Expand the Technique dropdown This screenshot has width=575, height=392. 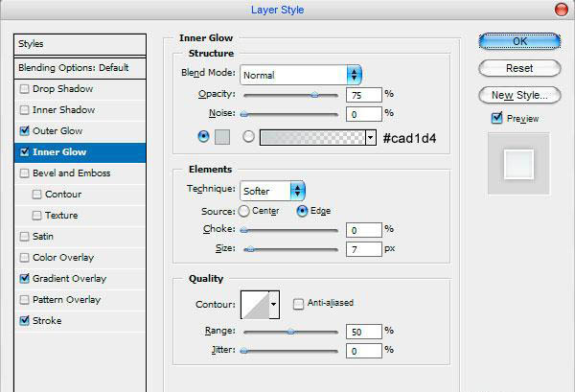(x=272, y=191)
